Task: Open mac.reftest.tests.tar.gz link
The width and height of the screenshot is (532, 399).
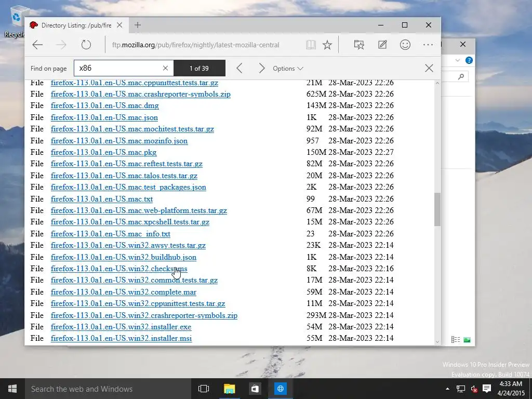Action: click(x=127, y=164)
